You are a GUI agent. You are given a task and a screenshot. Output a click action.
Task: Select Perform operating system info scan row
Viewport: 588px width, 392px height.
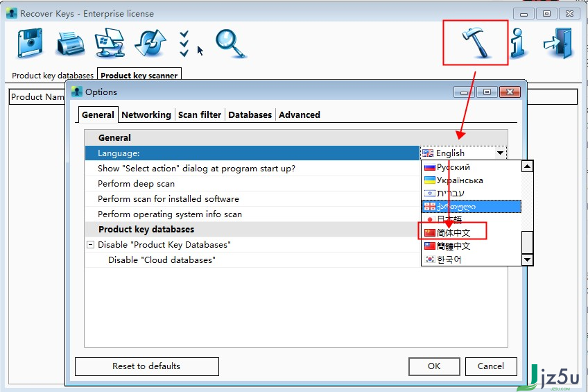click(x=252, y=214)
